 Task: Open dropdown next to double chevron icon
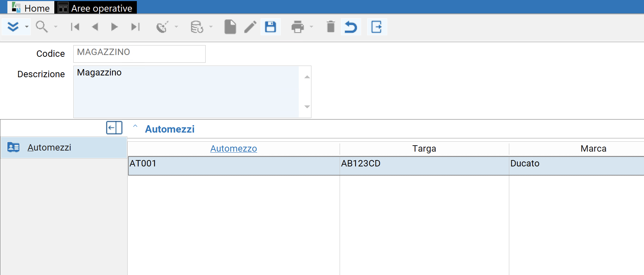click(26, 27)
